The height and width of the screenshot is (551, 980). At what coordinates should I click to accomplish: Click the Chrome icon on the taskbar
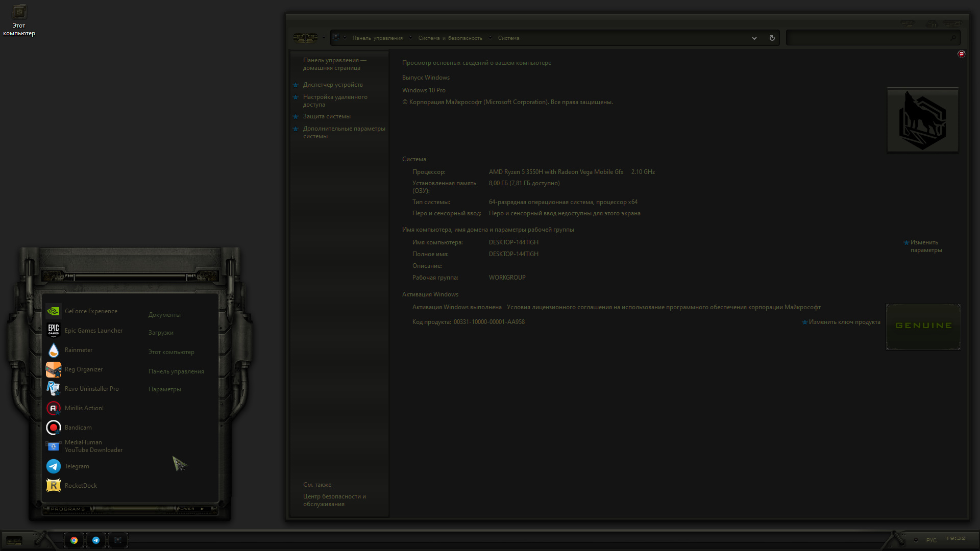click(x=74, y=540)
